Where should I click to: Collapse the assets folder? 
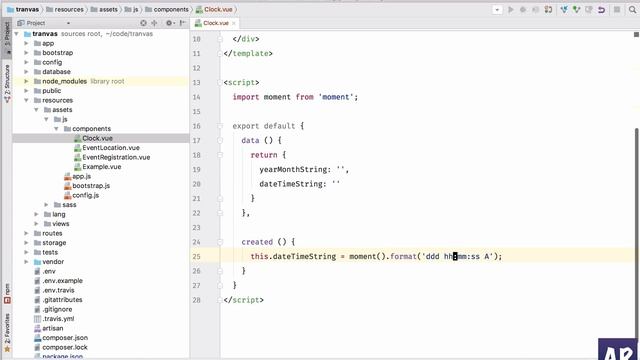(x=36, y=109)
